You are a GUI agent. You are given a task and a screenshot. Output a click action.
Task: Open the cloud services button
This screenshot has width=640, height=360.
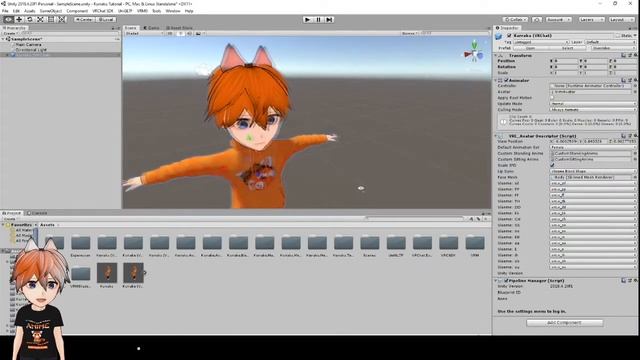point(537,19)
